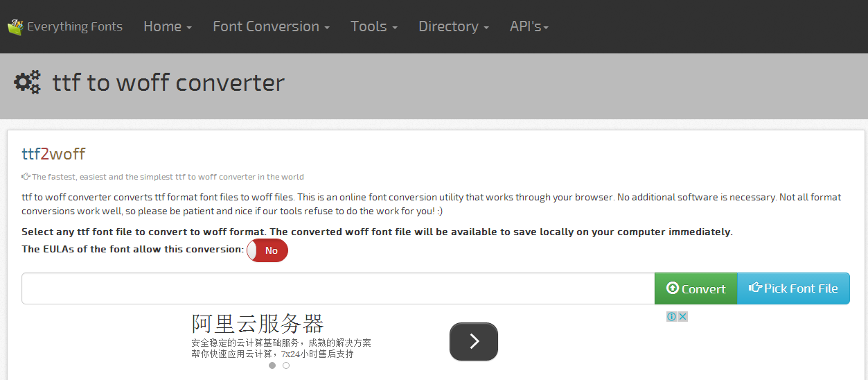Screen dimensions: 868x380
Task: Expand the Font Conversion menu
Action: (271, 26)
